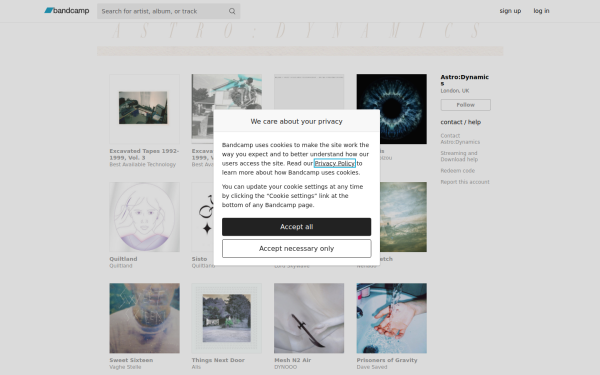
Task: Click the Astro:Dynamics label name in sidebar
Action: click(465, 80)
